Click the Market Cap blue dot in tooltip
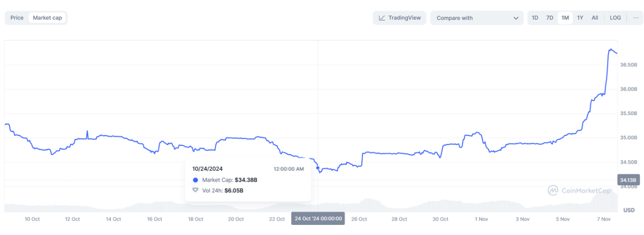 [x=195, y=180]
